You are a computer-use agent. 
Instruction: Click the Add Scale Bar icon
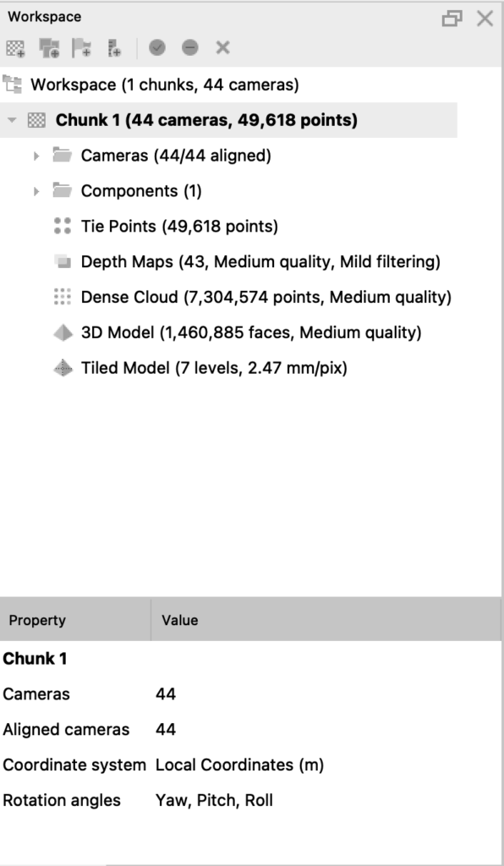[115, 48]
